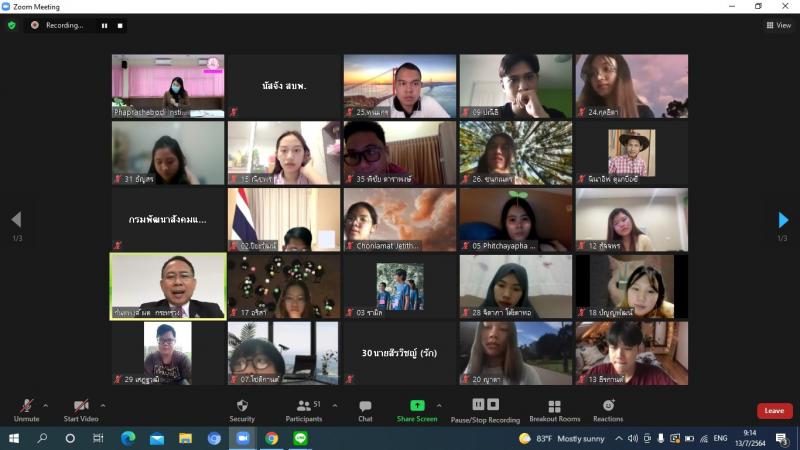Open the notification center icon

point(781,438)
